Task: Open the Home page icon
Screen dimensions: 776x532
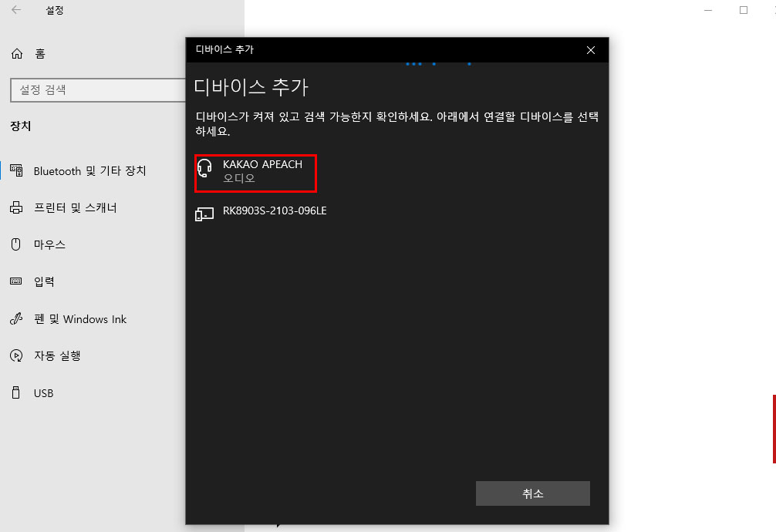Action: (x=17, y=53)
